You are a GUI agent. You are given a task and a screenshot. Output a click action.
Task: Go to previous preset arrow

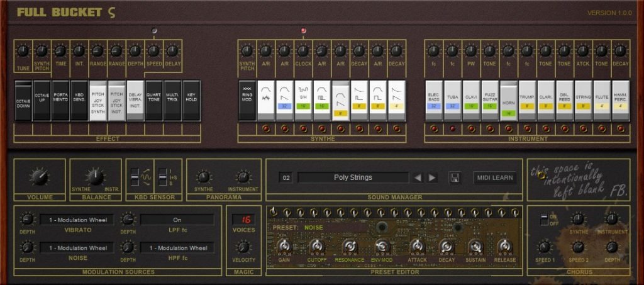[418, 178]
